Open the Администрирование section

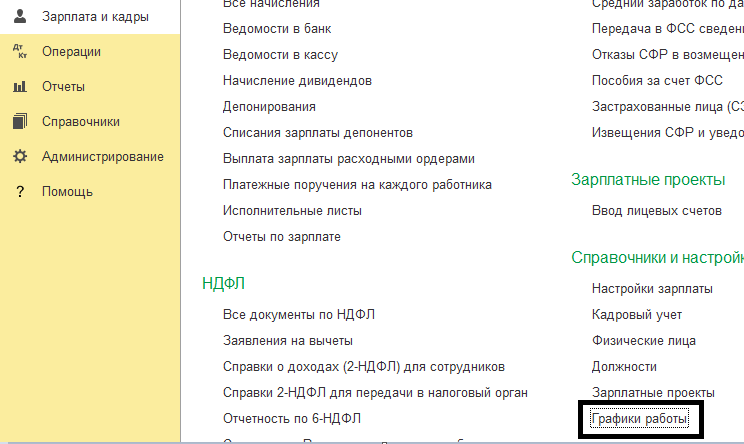tap(102, 156)
